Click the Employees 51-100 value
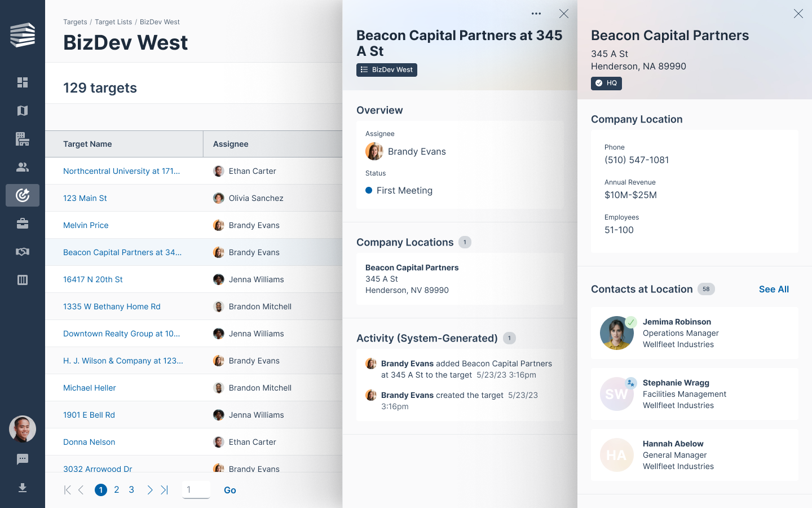Image resolution: width=812 pixels, height=508 pixels. tap(619, 230)
